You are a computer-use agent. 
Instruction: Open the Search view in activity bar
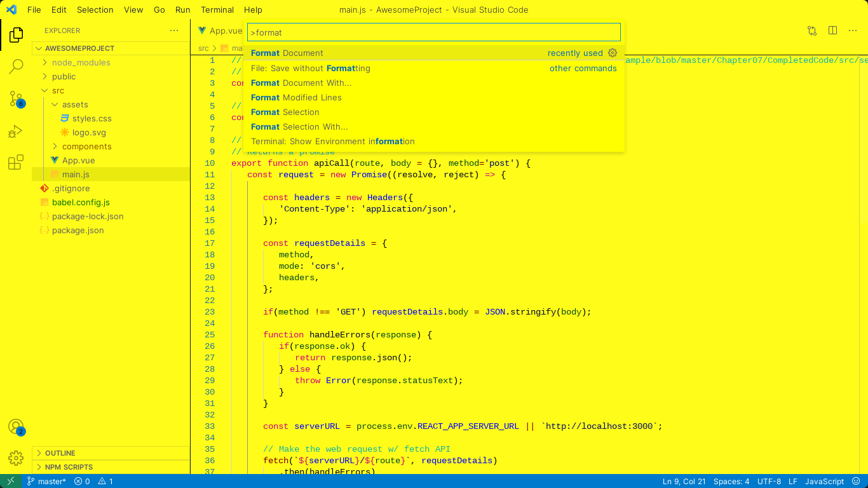16,66
